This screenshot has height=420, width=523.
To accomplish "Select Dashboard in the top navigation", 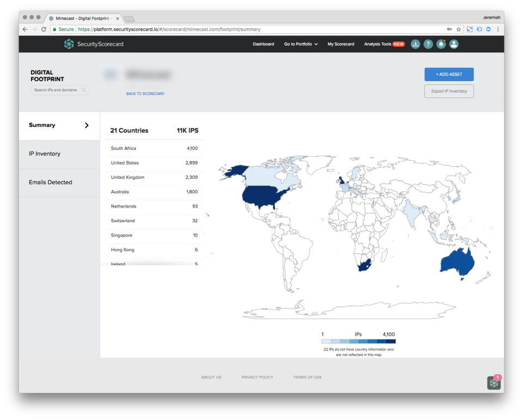I will pyautogui.click(x=263, y=44).
